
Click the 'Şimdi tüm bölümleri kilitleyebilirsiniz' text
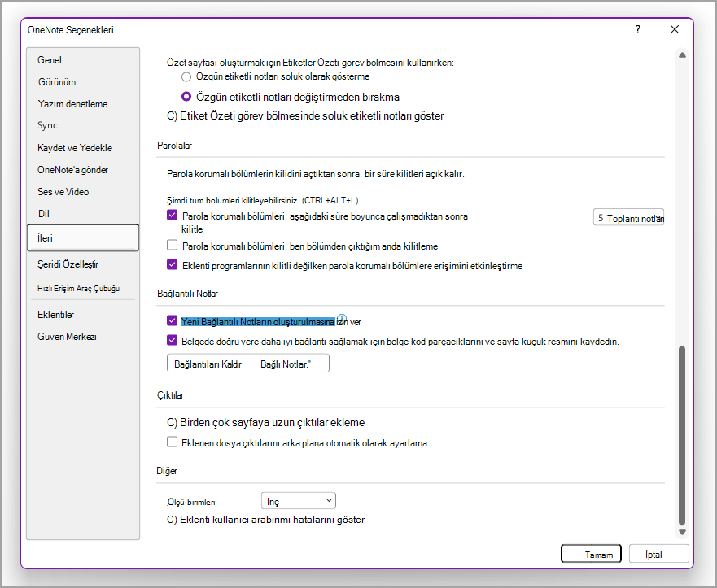tap(263, 200)
